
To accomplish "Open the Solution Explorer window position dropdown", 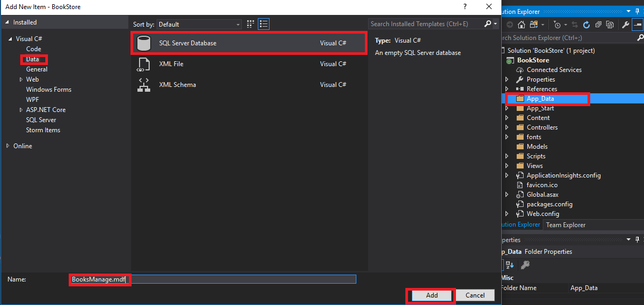I will 629,11.
